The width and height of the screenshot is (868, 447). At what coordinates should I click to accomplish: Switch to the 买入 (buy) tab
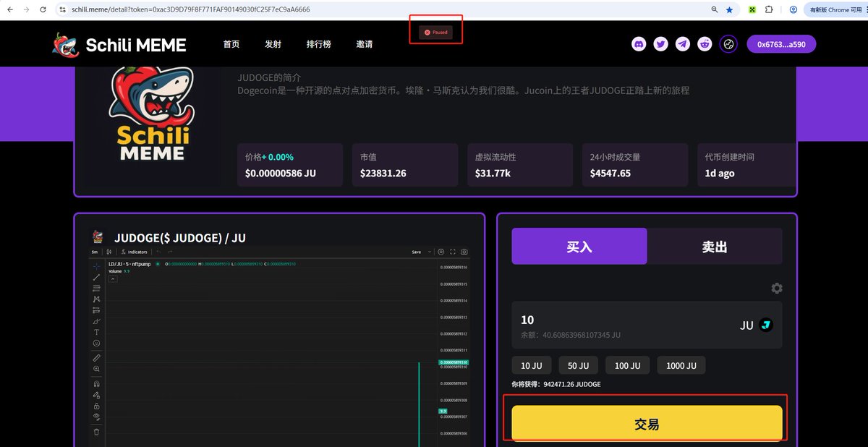(x=579, y=246)
